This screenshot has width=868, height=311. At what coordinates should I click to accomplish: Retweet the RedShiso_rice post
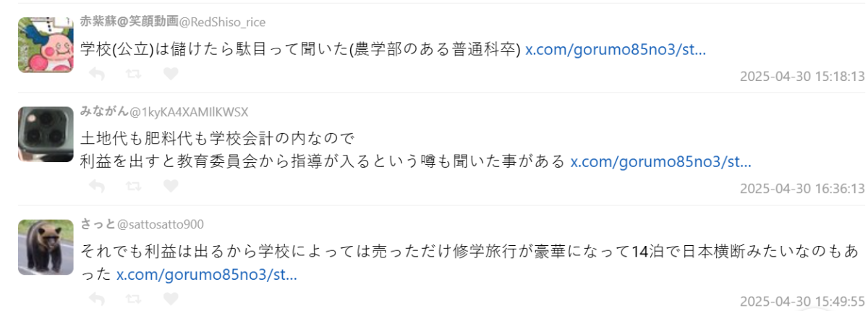point(134,74)
